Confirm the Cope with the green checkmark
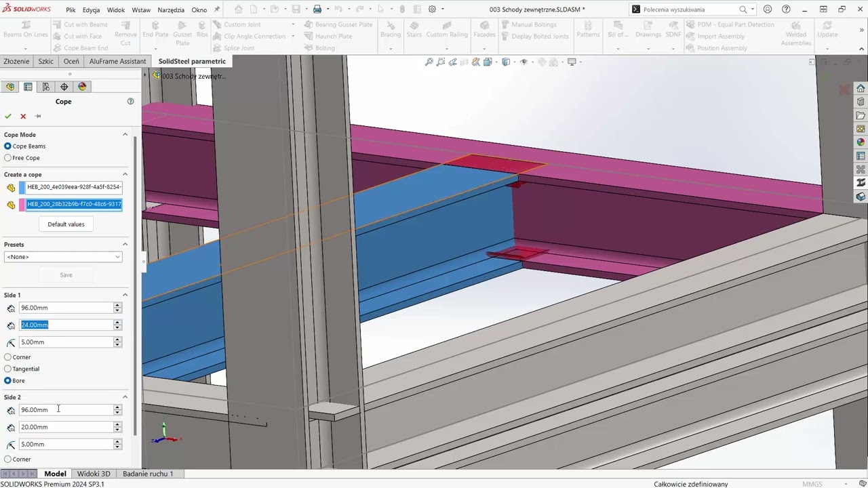 pos(8,117)
